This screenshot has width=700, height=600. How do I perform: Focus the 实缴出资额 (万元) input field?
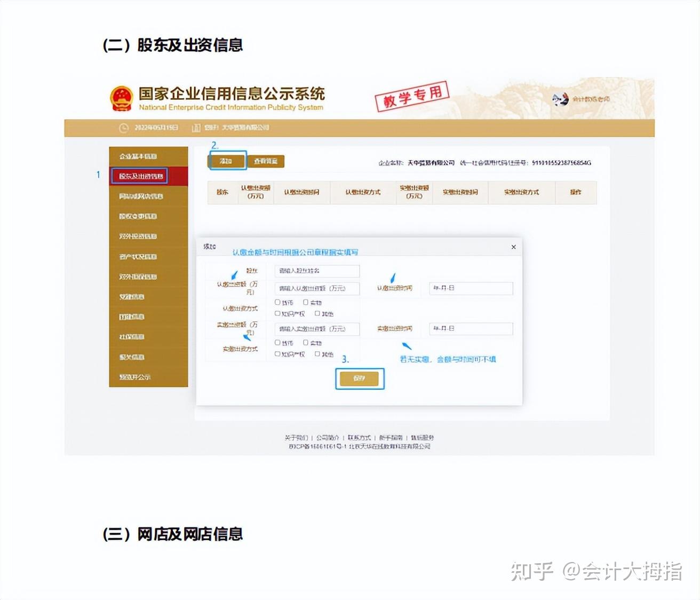[317, 329]
